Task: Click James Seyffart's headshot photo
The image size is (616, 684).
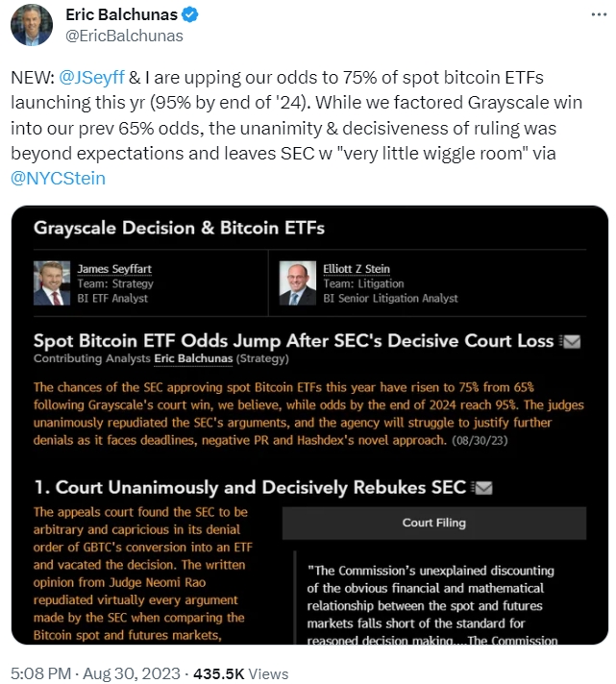Action: (52, 283)
